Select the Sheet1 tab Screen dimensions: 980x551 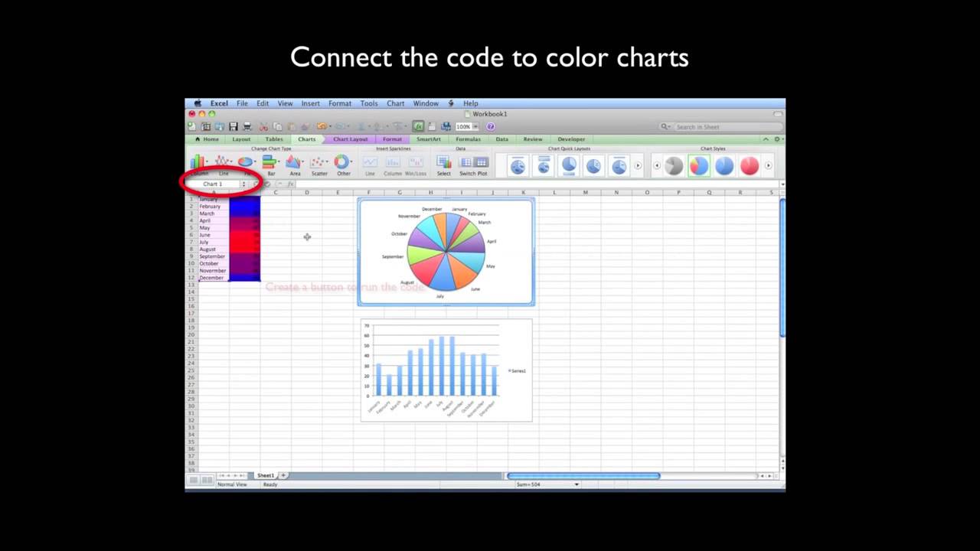266,475
